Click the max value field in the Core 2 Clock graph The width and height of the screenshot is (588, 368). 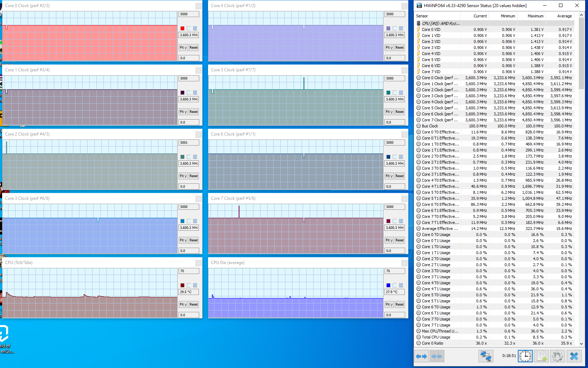(x=189, y=143)
